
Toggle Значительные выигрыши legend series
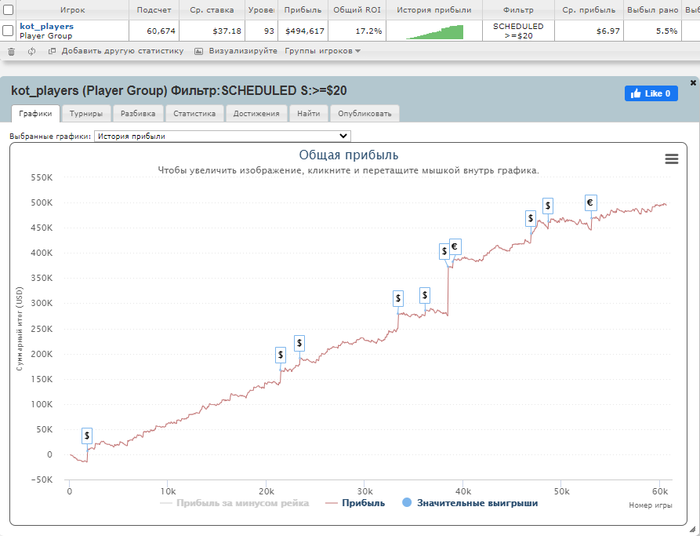(470, 503)
